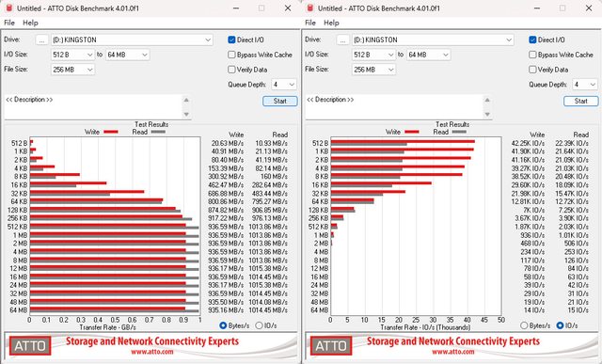602x364 pixels.
Task: Click the ATTO logo in left banner
Action: click(x=30, y=345)
